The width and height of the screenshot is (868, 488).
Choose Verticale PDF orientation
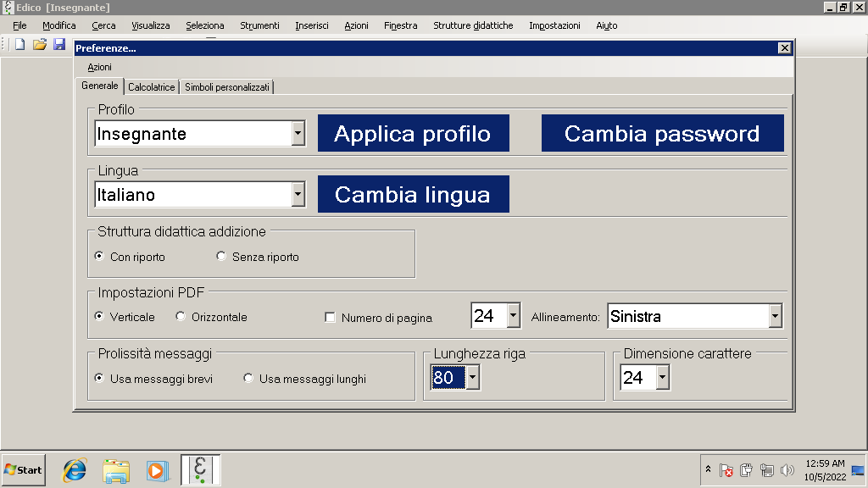(99, 317)
